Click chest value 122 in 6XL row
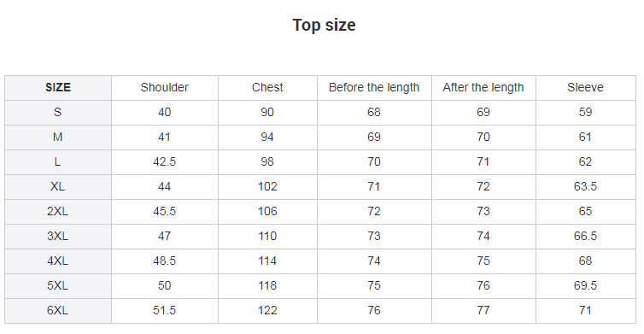644x334 pixels. click(x=267, y=310)
